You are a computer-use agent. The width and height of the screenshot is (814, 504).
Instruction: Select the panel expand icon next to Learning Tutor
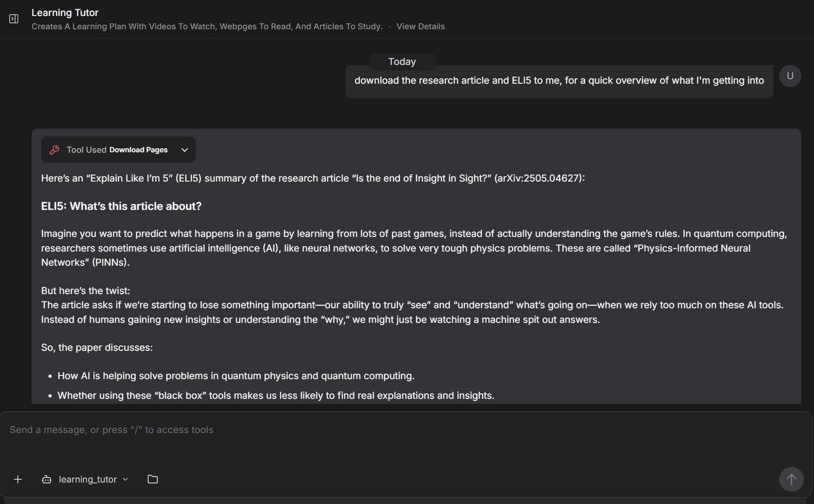coord(14,19)
